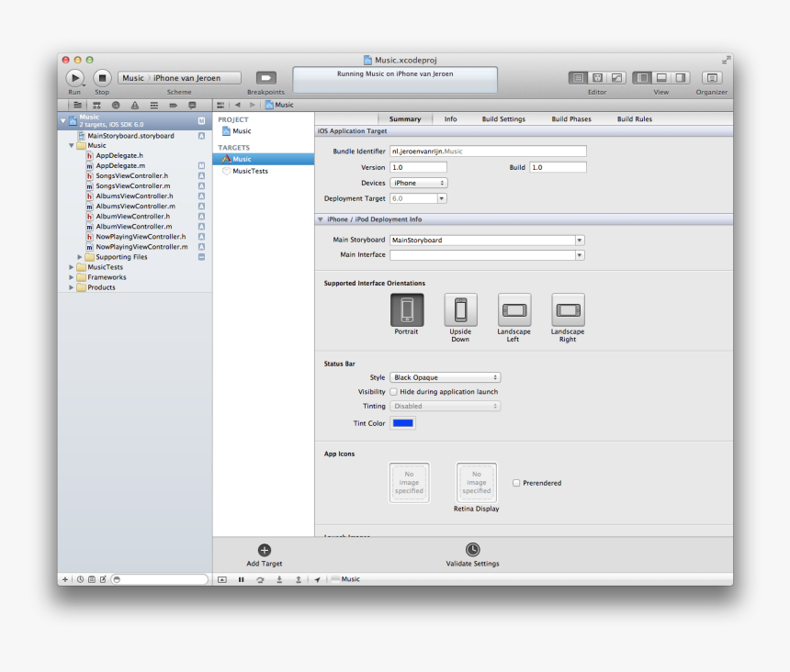
Task: Toggle the Breakpoints button in the toolbar
Action: pyautogui.click(x=265, y=78)
